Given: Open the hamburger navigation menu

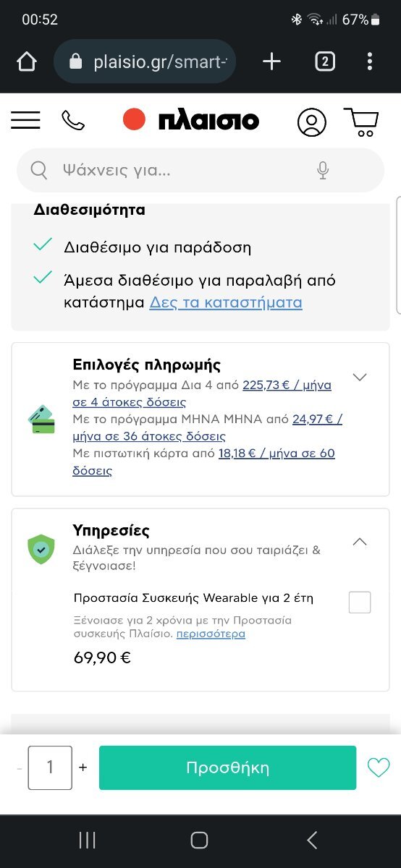Looking at the screenshot, I should click(x=25, y=120).
